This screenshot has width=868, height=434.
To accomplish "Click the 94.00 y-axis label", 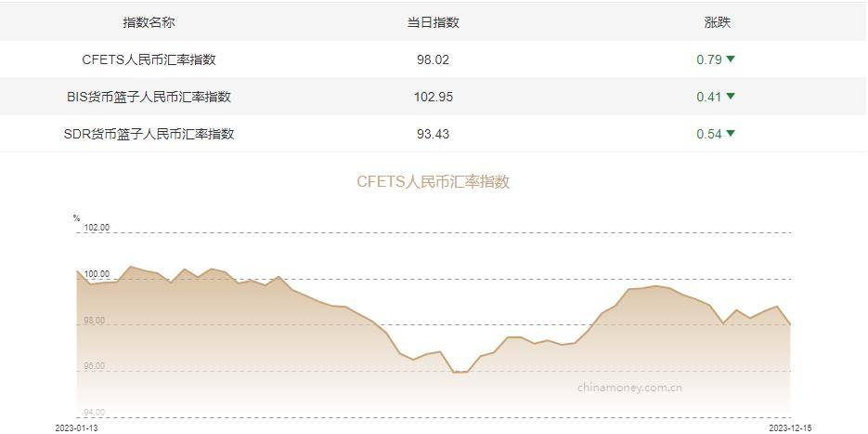I will click(x=94, y=413).
